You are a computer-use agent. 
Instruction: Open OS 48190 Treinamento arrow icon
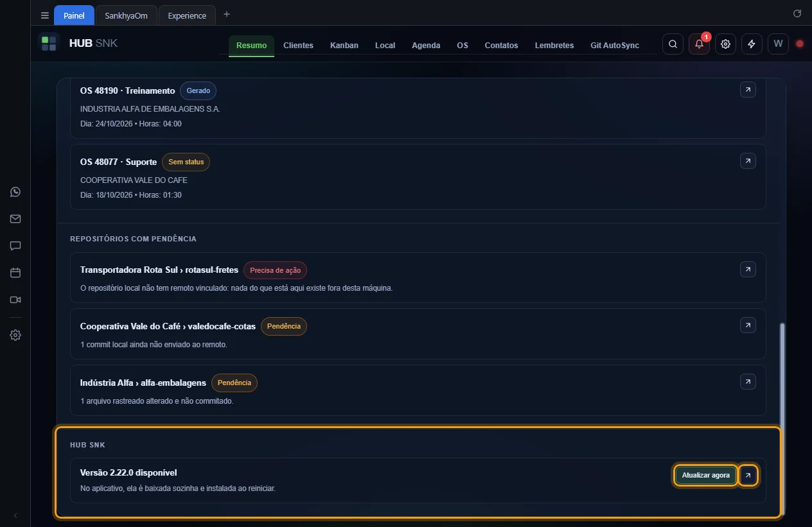tap(748, 90)
